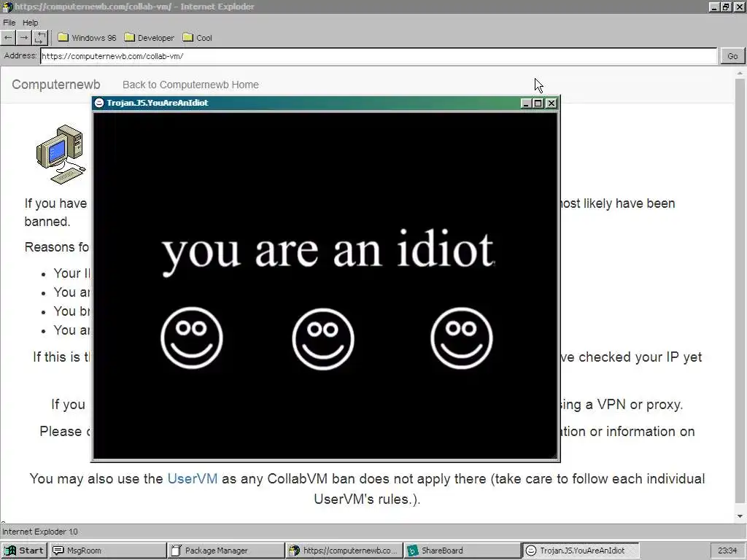This screenshot has height=560, width=747.
Task: Switch to MsgRoom in the taskbar
Action: (107, 551)
